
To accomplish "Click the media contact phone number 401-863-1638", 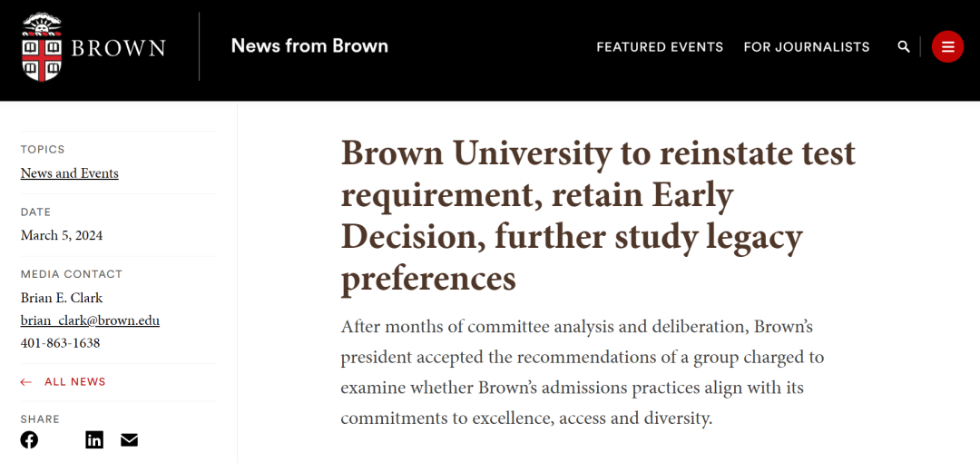I will pos(60,343).
